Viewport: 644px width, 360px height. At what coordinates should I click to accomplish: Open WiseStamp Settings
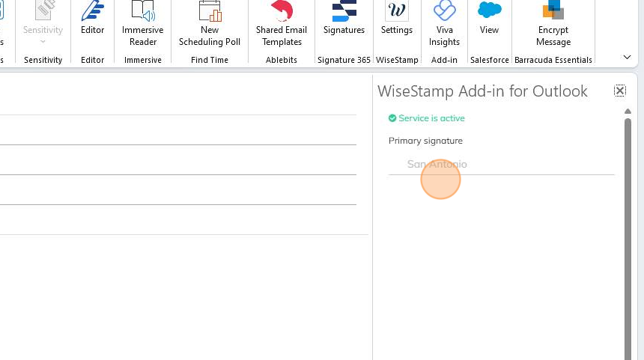click(x=397, y=19)
